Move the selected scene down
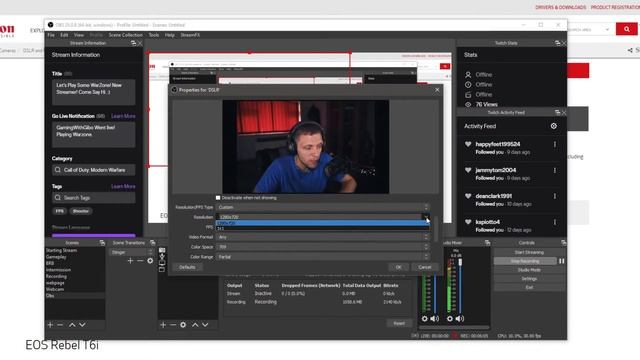640x360 pixels. click(82, 325)
